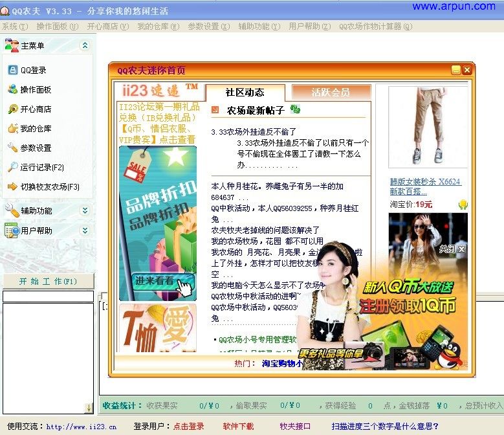Click the 主菜单 users icon in header
The image size is (504, 435).
click(x=12, y=45)
